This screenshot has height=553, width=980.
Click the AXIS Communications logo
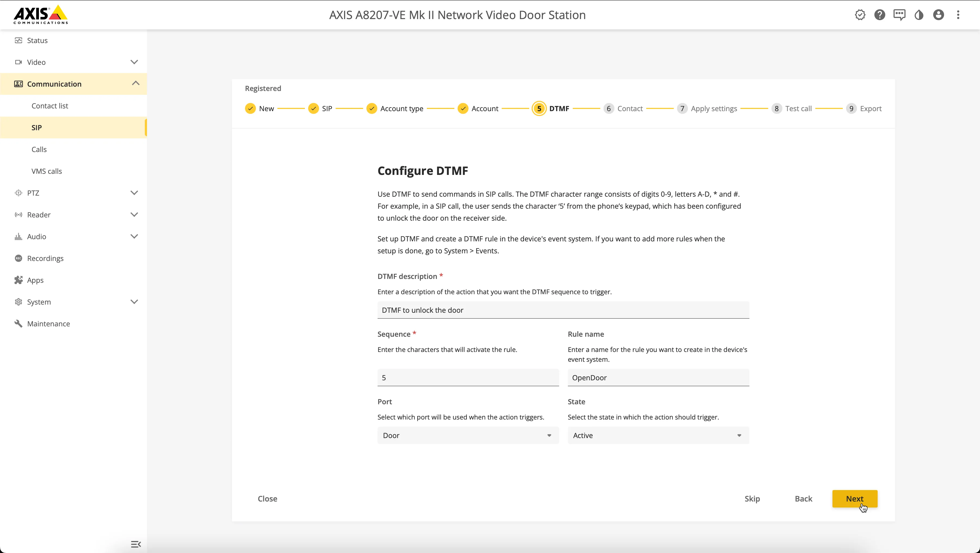click(41, 14)
